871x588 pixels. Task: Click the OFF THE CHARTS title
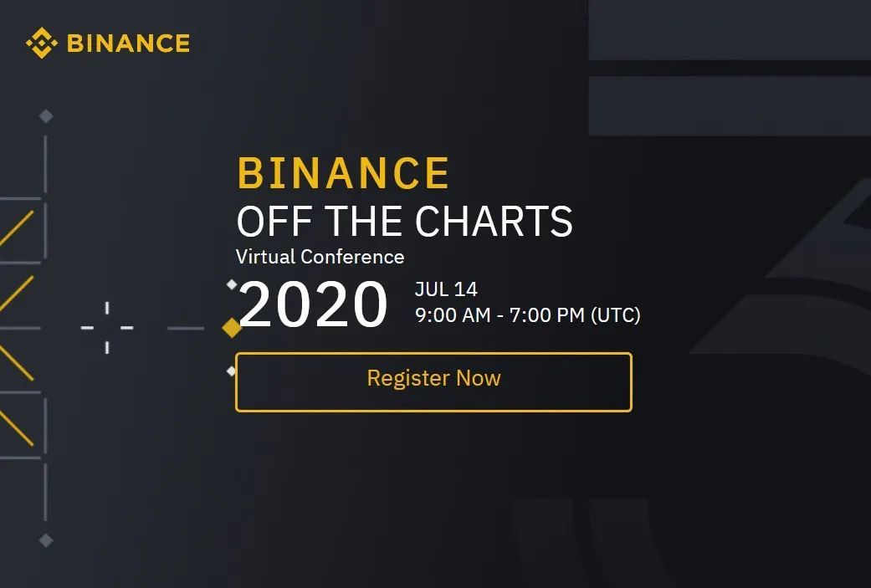click(404, 221)
